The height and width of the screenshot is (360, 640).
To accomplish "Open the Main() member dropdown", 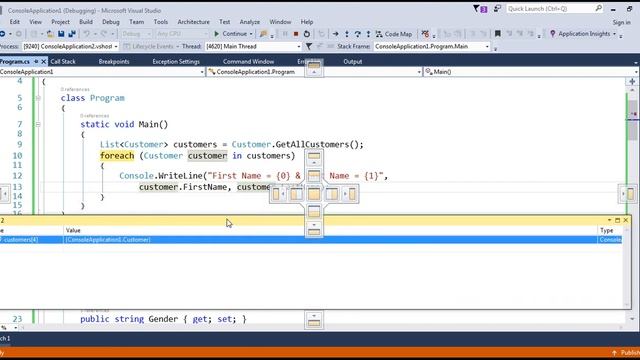I will click(636, 72).
